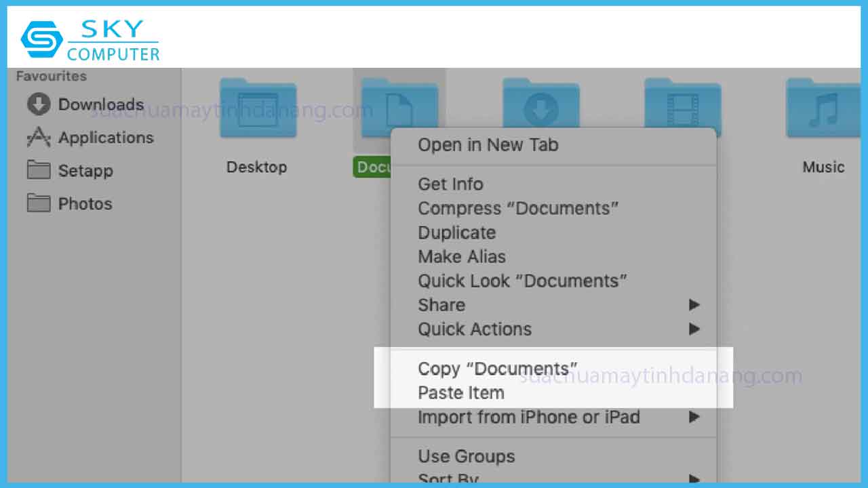Open the Quick Actions menu entry

(x=553, y=329)
